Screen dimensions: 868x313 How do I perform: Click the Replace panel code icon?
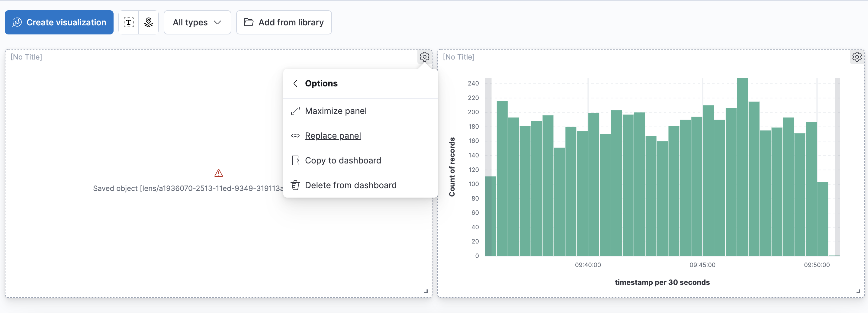pyautogui.click(x=295, y=135)
